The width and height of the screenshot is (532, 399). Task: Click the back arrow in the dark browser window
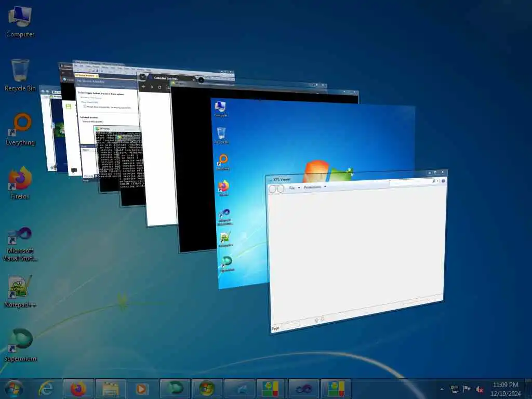tap(143, 87)
